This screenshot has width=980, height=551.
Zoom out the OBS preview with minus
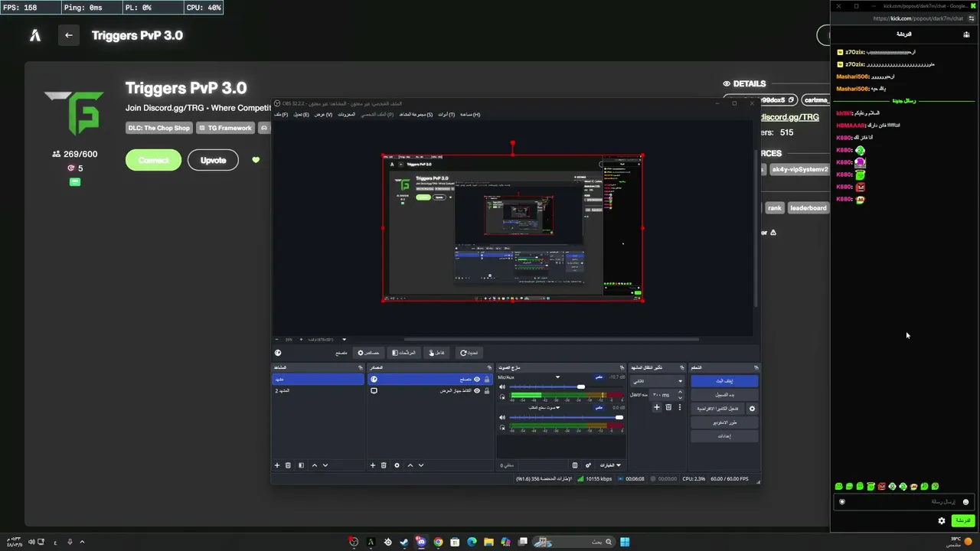(x=278, y=340)
